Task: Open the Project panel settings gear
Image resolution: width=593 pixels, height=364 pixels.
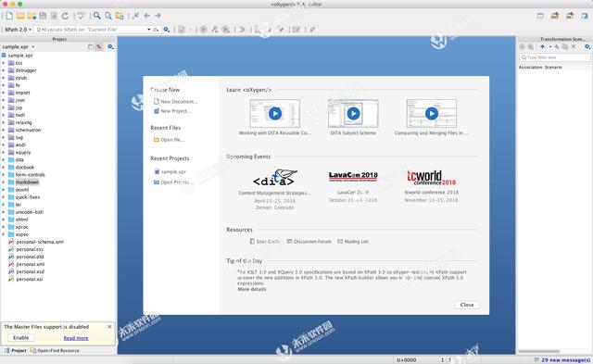Action: pos(110,47)
